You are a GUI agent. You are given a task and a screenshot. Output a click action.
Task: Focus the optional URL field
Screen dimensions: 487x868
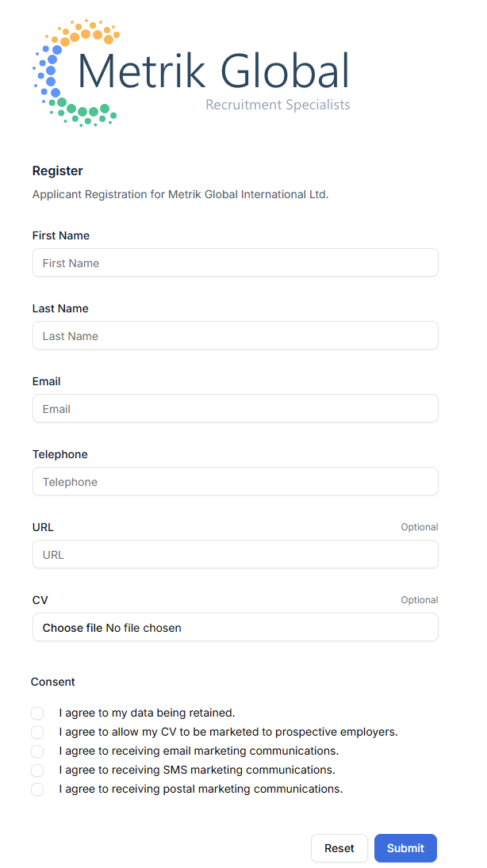click(x=235, y=555)
